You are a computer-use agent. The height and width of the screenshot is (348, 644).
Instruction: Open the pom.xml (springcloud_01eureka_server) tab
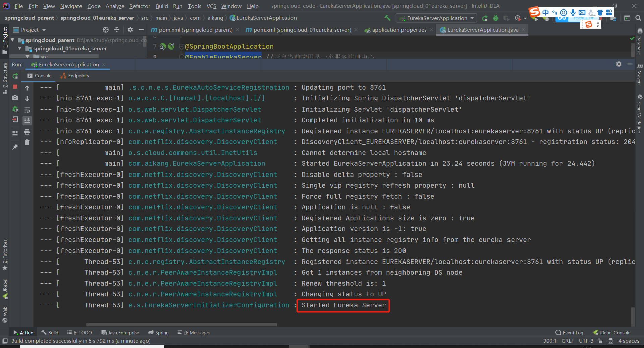[302, 30]
